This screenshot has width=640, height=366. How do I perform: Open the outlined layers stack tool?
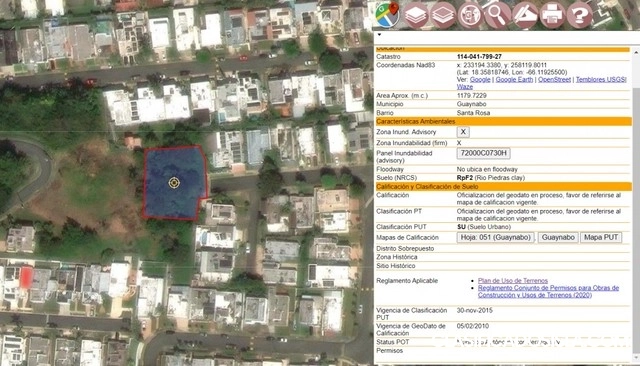coord(443,15)
